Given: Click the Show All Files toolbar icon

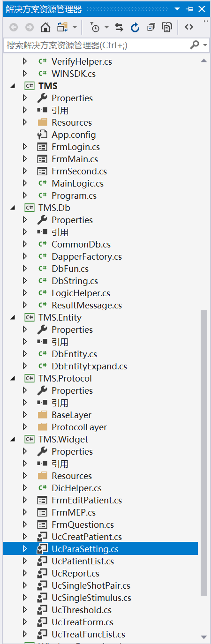Looking at the screenshot, I should 167,28.
